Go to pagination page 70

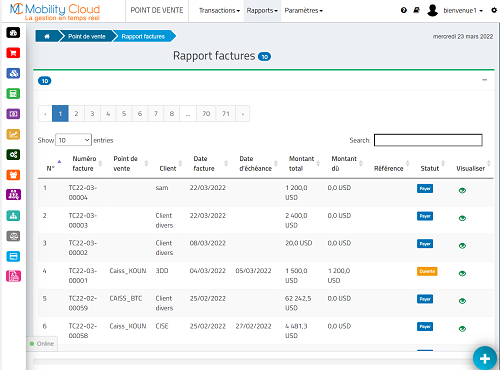(x=206, y=114)
